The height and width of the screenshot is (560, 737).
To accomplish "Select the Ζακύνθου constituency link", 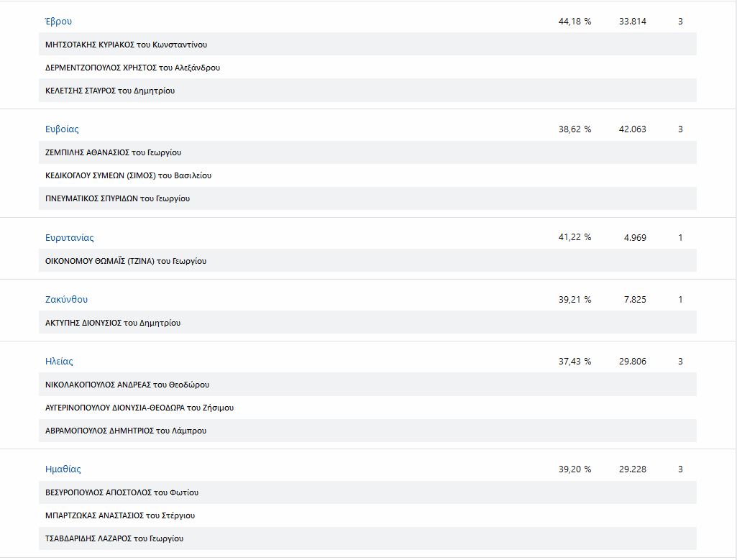I will tap(66, 300).
